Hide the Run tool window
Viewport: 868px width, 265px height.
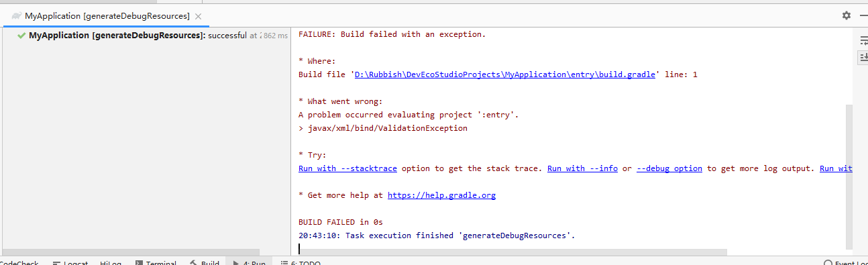pos(864,15)
